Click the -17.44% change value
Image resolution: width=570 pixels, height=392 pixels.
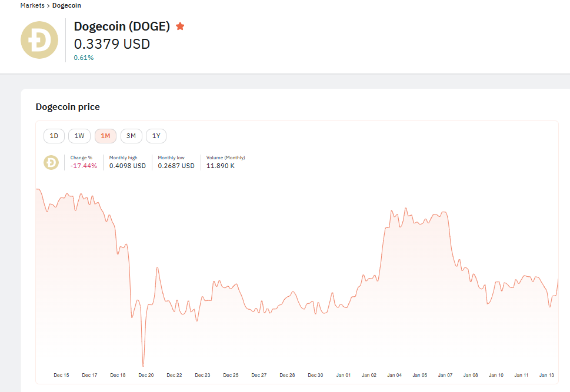pyautogui.click(x=84, y=166)
